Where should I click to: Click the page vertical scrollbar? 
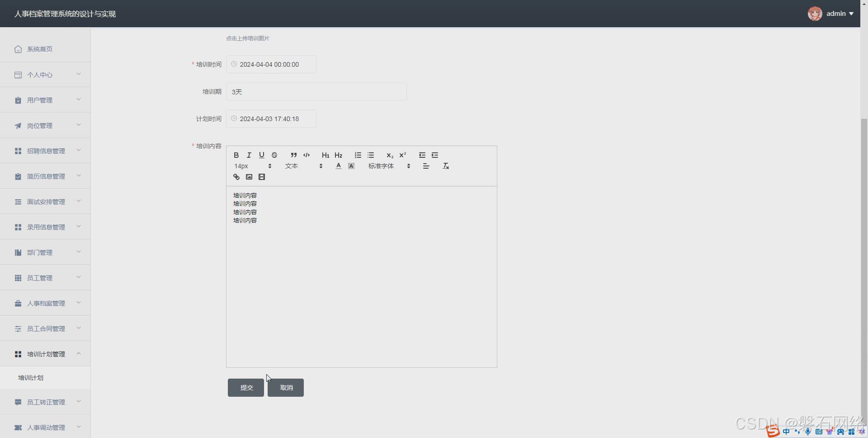coord(864,271)
